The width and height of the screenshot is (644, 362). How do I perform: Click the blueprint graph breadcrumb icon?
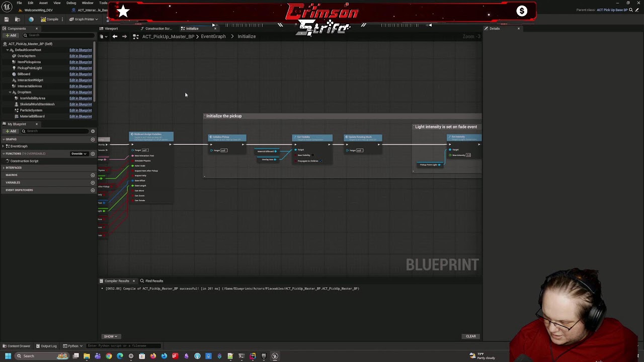[135, 36]
